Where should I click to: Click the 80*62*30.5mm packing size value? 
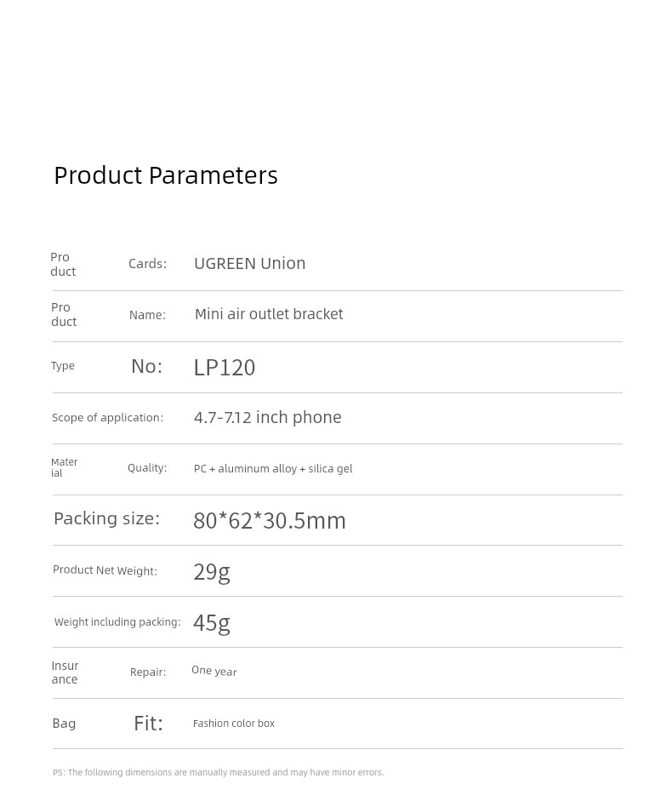[270, 521]
